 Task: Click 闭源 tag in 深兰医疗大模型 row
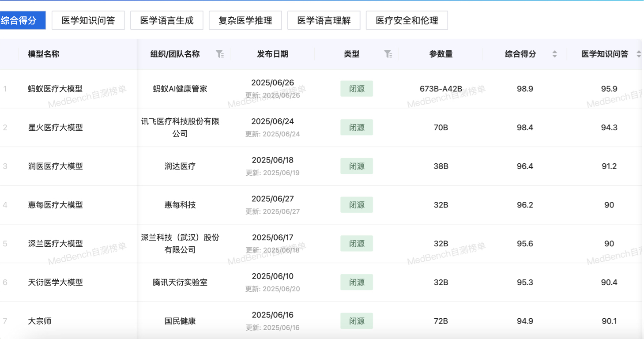pyautogui.click(x=357, y=244)
